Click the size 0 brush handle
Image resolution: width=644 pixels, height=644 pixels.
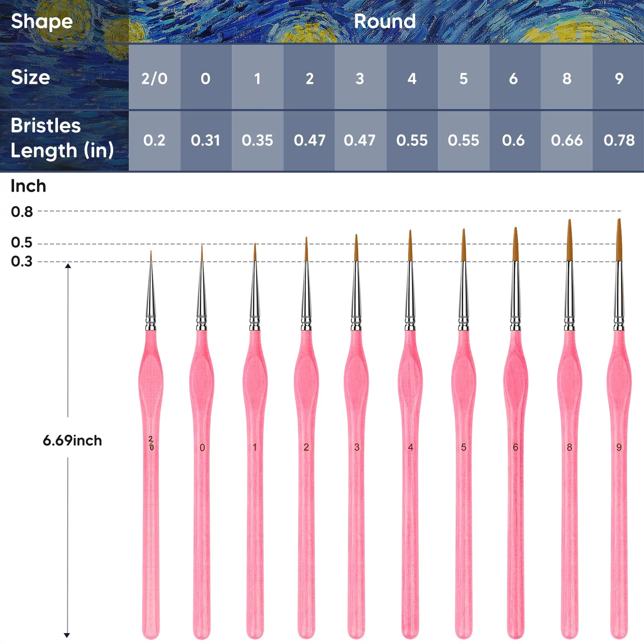coord(202,483)
